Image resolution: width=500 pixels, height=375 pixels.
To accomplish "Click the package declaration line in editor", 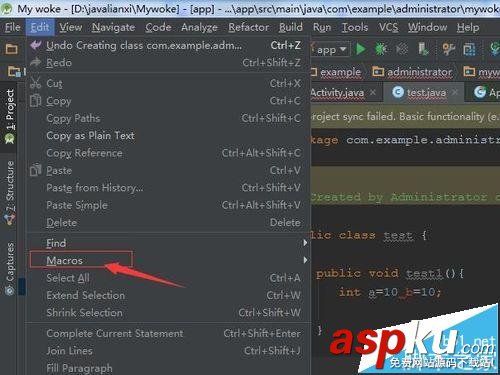I will 405,140.
